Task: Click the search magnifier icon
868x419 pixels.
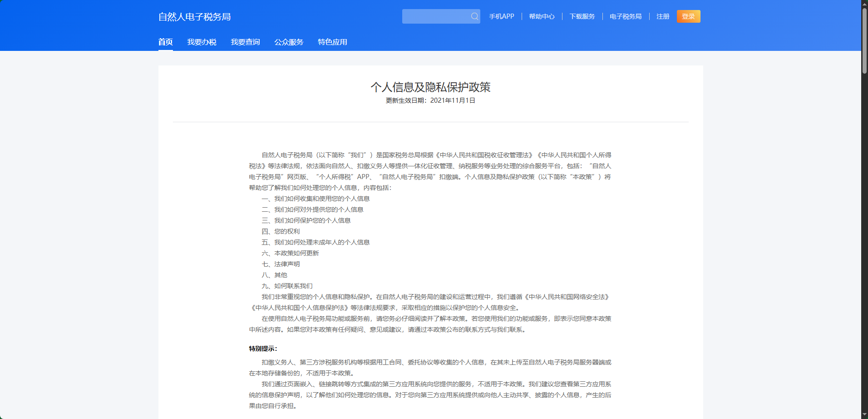Action: [x=474, y=16]
